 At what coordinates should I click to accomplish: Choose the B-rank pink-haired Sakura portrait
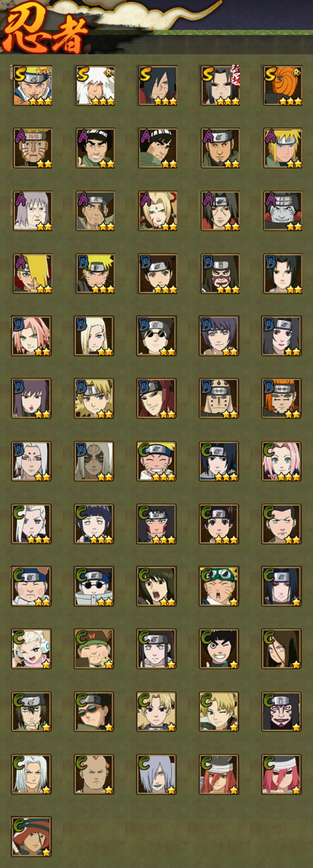tap(31, 336)
